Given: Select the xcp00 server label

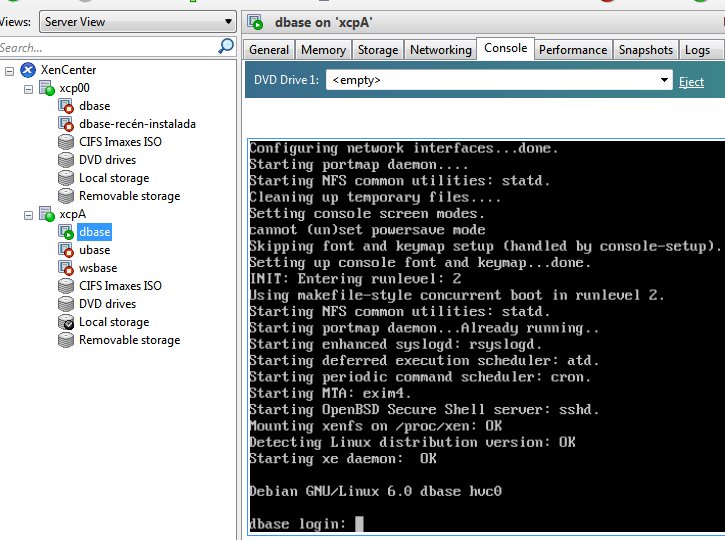Looking at the screenshot, I should tap(74, 88).
